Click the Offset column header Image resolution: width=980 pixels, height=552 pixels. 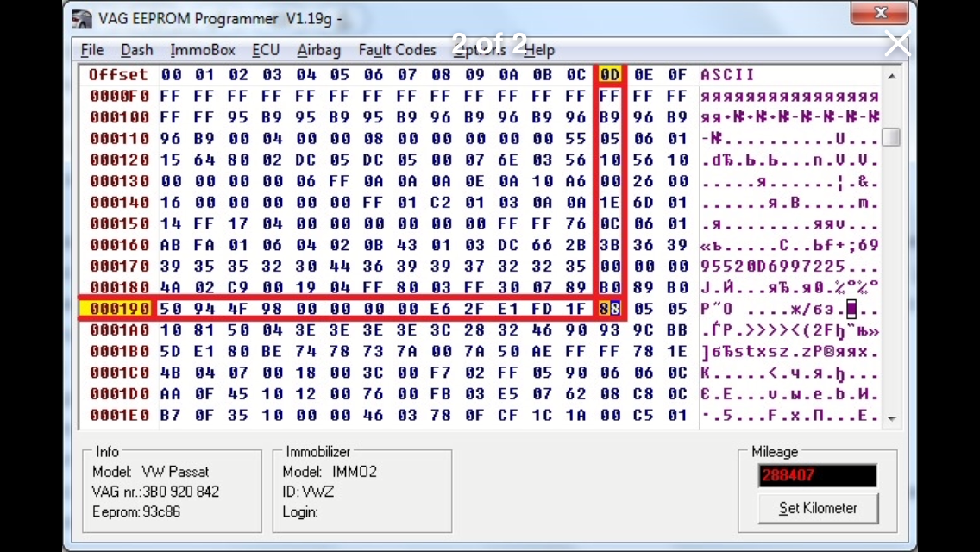pos(118,75)
